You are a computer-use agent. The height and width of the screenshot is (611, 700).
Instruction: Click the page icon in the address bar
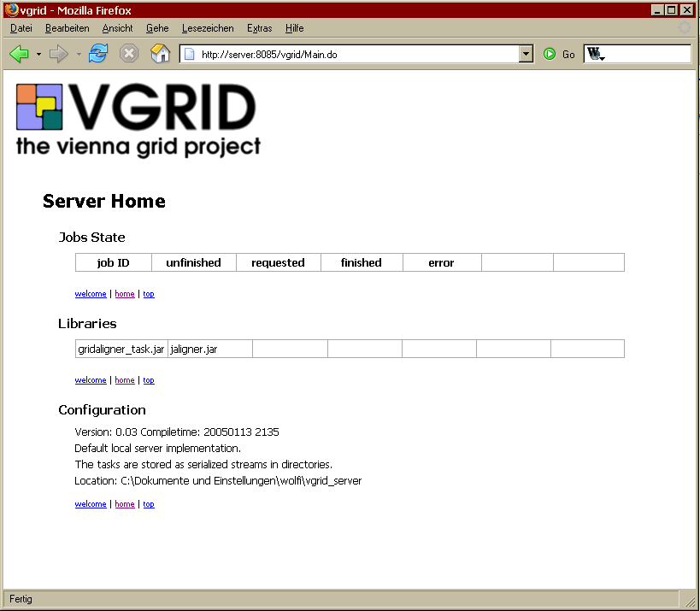pos(189,55)
